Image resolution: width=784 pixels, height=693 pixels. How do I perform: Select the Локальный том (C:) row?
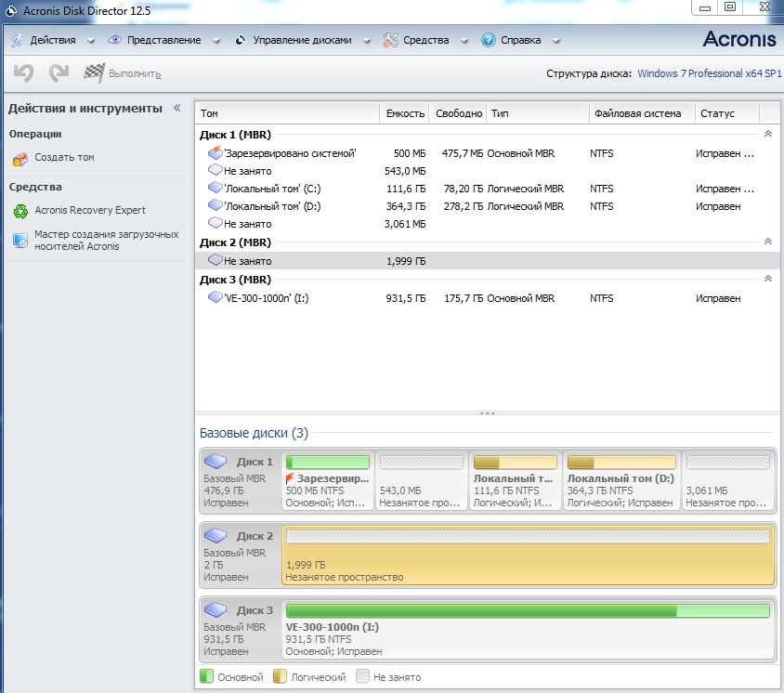pyautogui.click(x=272, y=189)
